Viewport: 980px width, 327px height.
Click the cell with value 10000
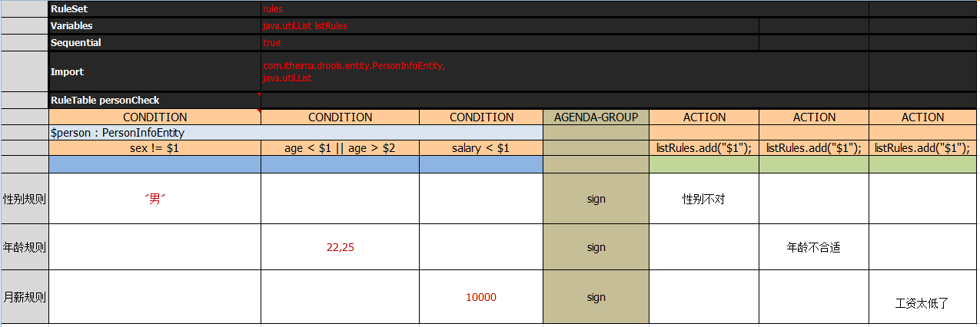click(x=481, y=297)
